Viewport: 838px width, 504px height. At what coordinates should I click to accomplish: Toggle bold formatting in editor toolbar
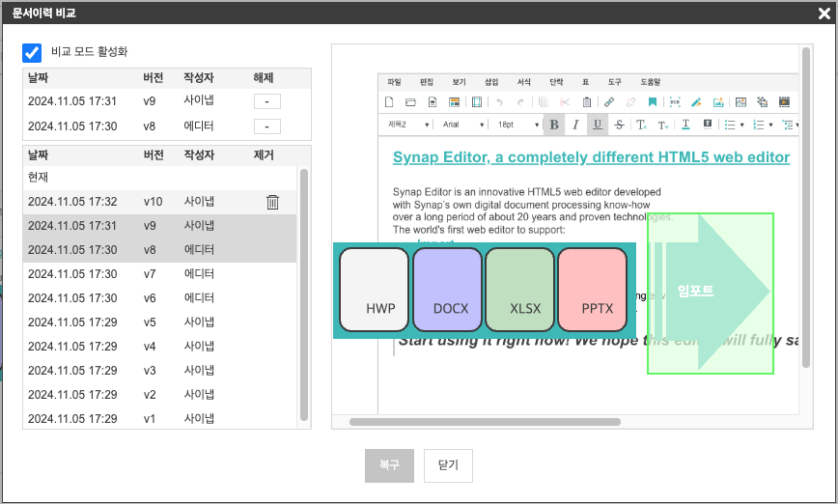click(x=554, y=125)
